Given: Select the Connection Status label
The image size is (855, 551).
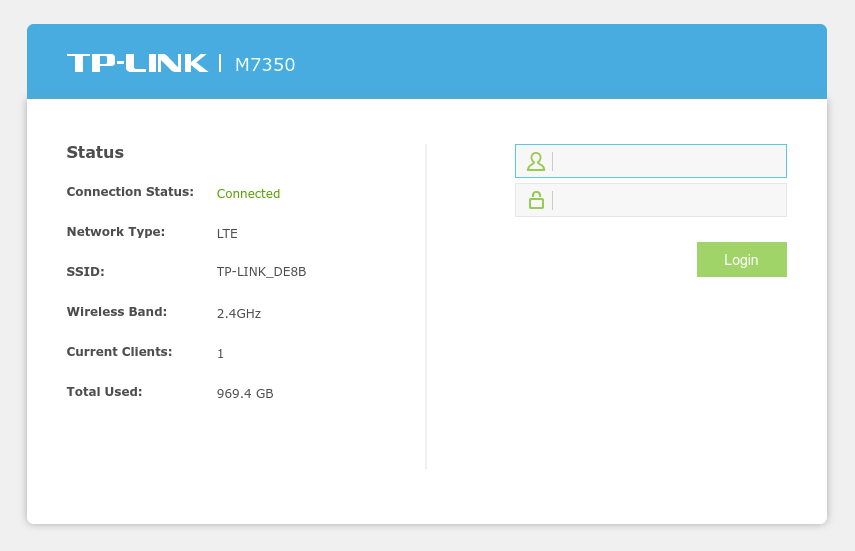Looking at the screenshot, I should click(x=130, y=192).
